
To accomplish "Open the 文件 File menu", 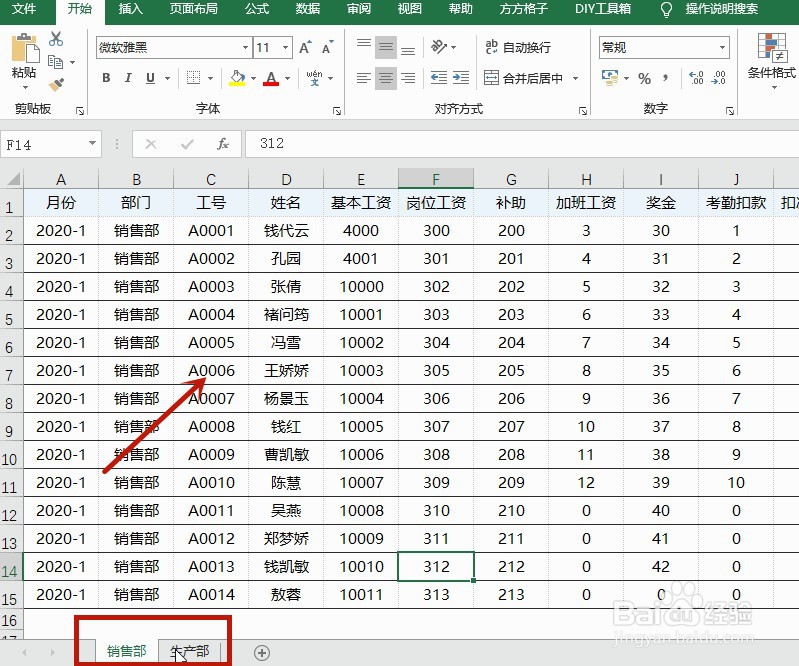I will coord(24,9).
